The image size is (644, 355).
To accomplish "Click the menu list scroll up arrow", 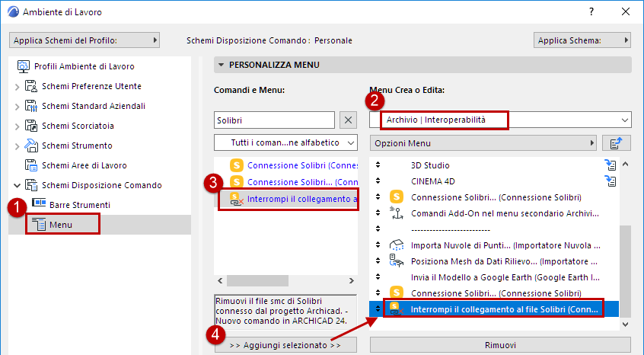I will (x=625, y=165).
